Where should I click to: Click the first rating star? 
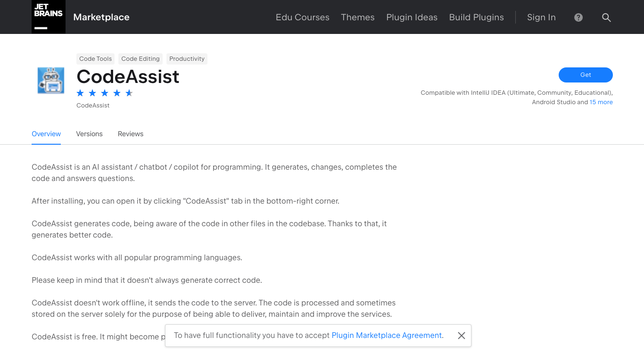click(x=80, y=93)
